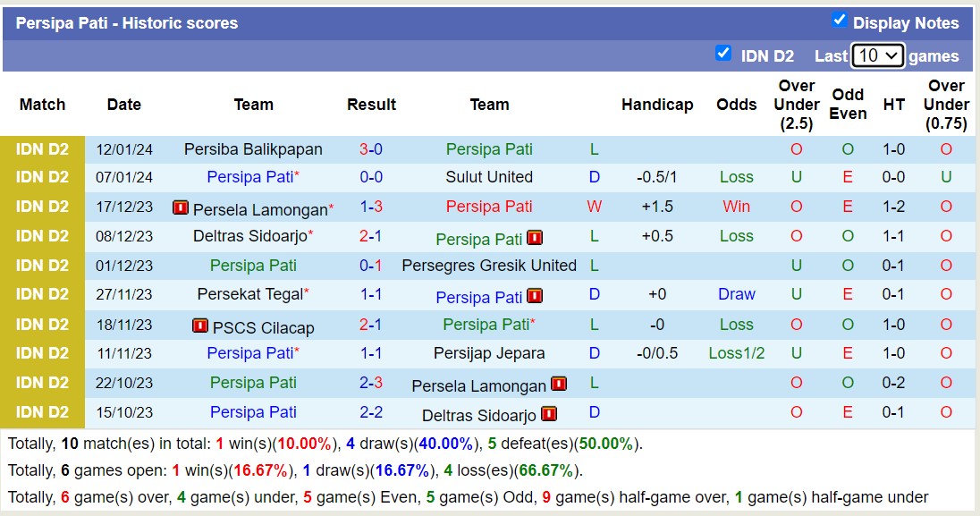This screenshot has width=980, height=516.
Task: Click the IDN D2 league cell for 12/01/24
Action: point(42,149)
